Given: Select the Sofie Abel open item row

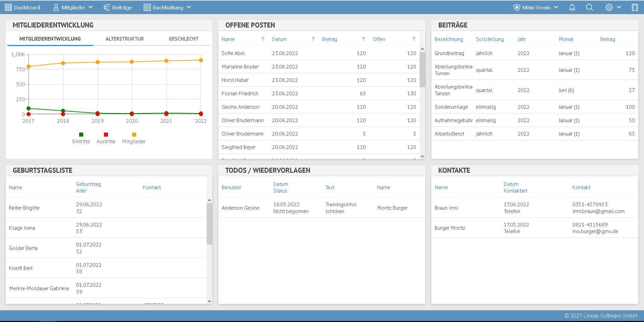Looking at the screenshot, I should click(x=319, y=53).
